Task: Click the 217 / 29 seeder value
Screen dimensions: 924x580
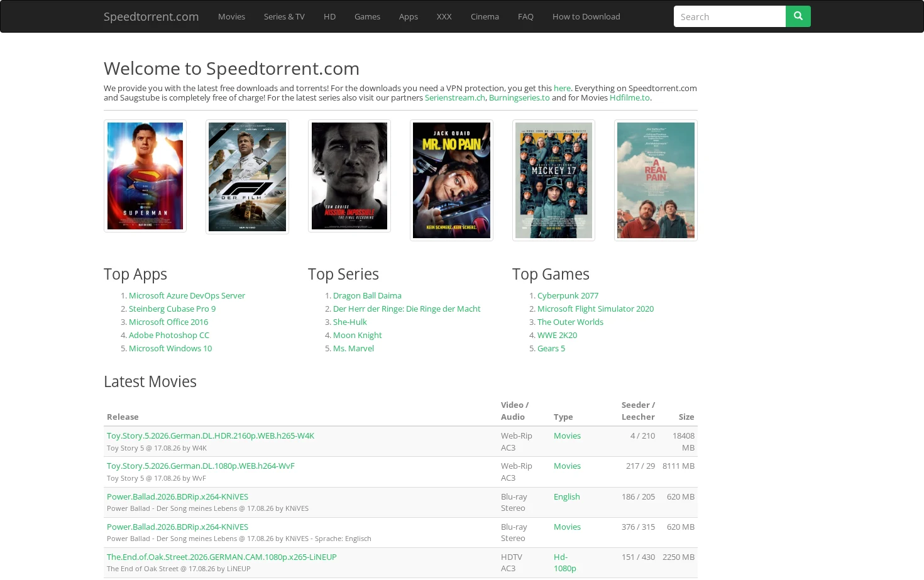Action: click(641, 466)
